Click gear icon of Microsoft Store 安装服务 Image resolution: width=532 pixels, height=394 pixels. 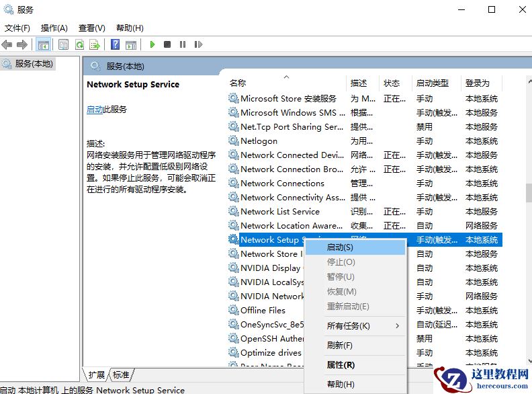234,98
